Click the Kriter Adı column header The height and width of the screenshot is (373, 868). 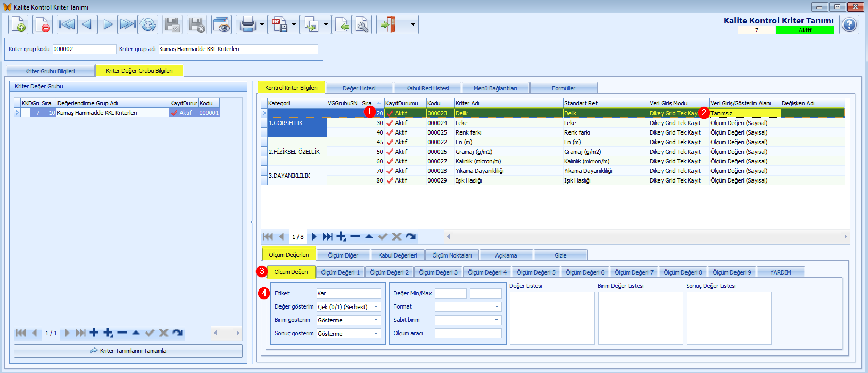(x=508, y=103)
